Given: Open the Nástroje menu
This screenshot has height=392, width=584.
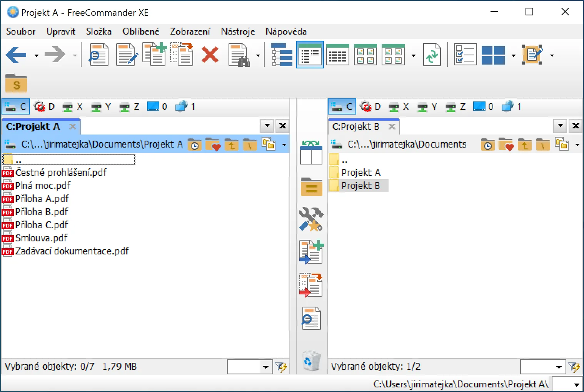Looking at the screenshot, I should [x=238, y=32].
